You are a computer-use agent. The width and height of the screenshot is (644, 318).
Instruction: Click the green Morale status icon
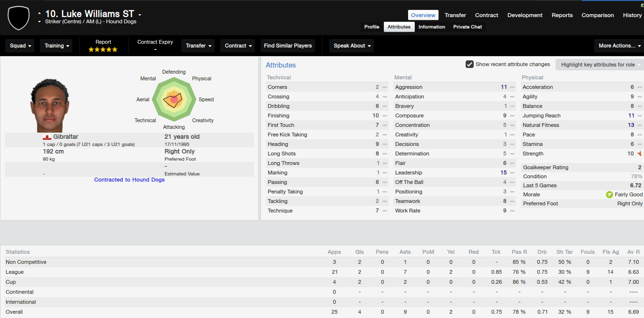pos(609,194)
